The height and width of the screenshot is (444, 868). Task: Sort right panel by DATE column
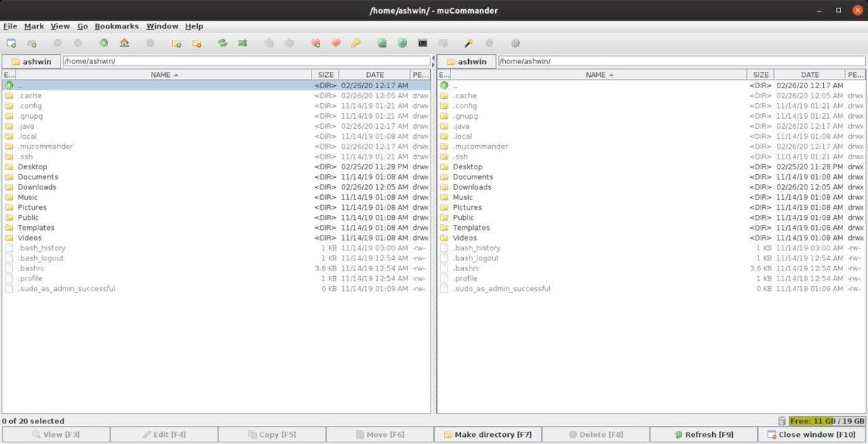(810, 75)
